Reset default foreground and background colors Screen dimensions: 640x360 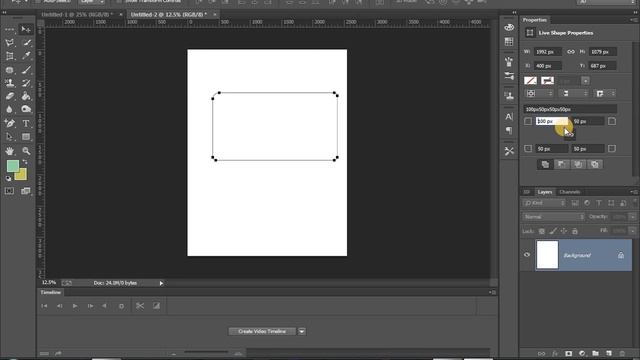tap(8, 178)
